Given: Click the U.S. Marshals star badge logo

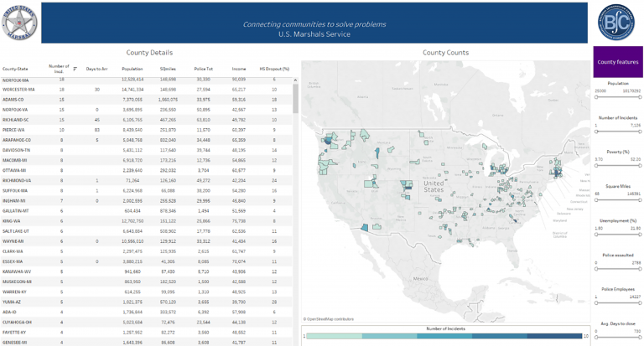Looking at the screenshot, I should pyautogui.click(x=19, y=23).
